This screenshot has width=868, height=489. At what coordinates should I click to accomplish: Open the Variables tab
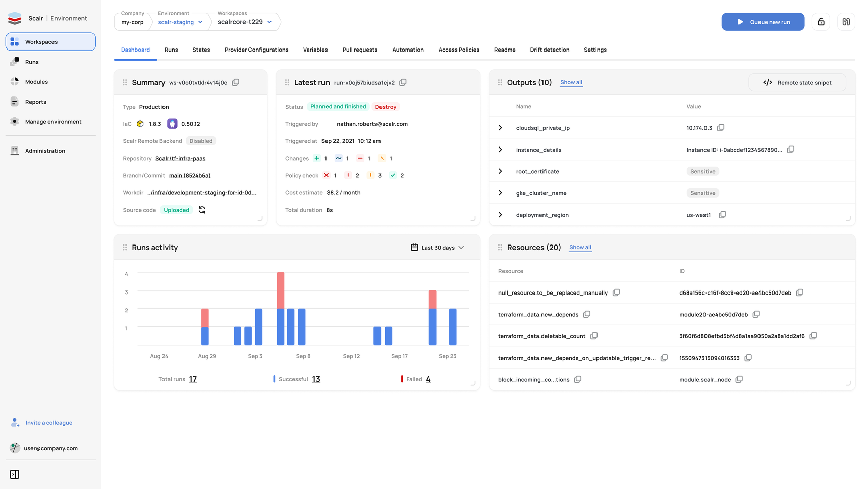click(315, 50)
